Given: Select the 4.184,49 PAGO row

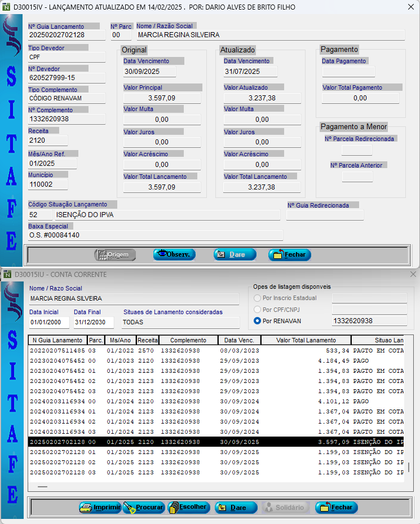Looking at the screenshot, I should (214, 361).
